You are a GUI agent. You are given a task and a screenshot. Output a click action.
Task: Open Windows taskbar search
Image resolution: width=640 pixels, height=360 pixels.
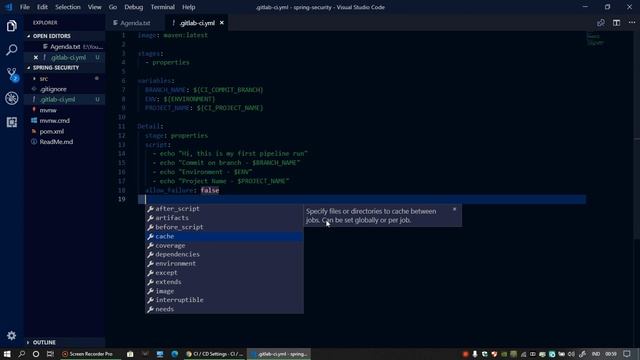22,354
